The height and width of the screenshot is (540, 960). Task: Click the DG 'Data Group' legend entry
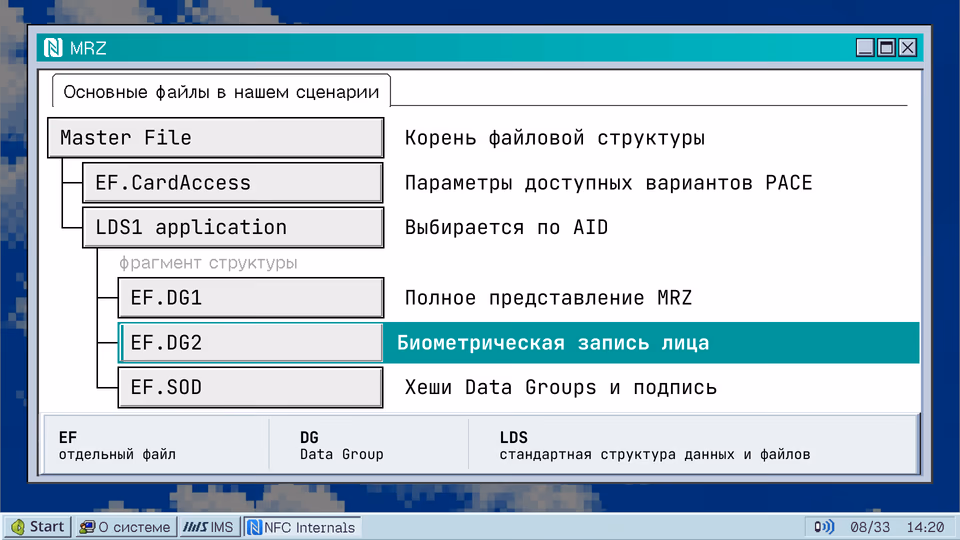342,445
